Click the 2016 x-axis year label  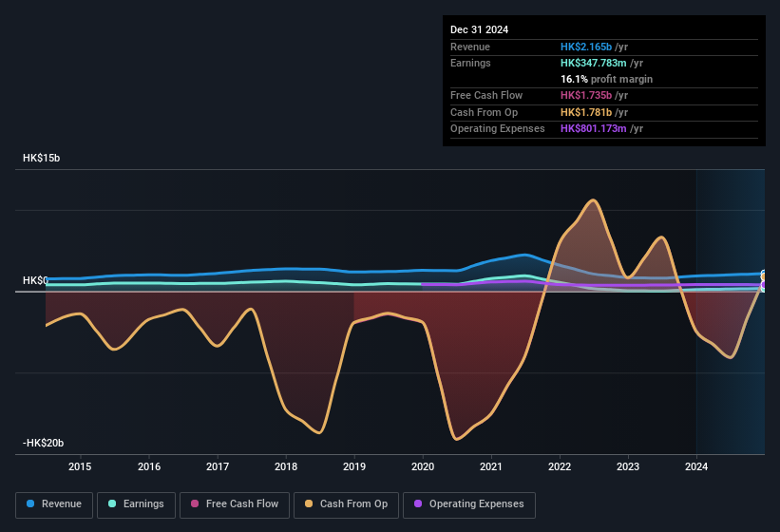(149, 466)
